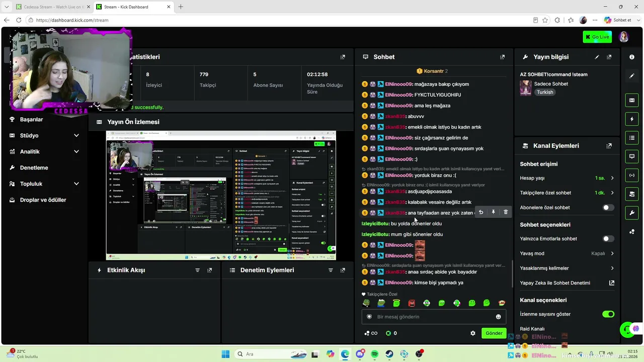Image resolution: width=644 pixels, height=362 pixels.
Task: Open Steam from the taskbar
Action: click(390, 354)
